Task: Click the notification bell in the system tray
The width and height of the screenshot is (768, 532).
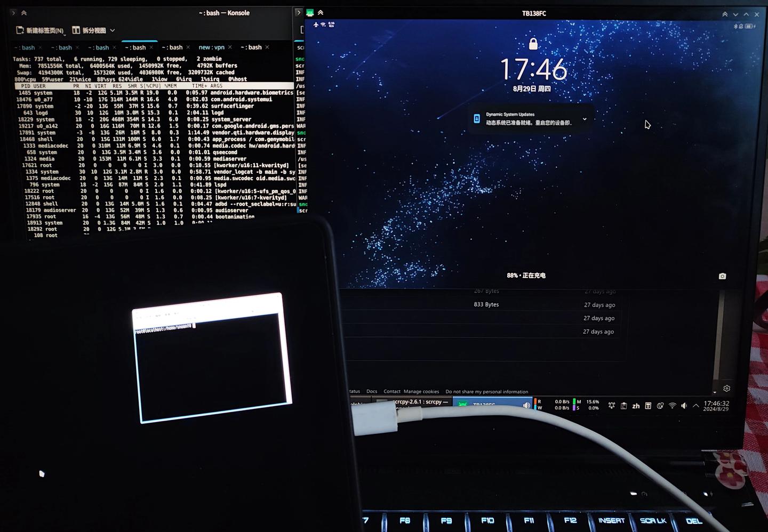Action: (x=612, y=405)
